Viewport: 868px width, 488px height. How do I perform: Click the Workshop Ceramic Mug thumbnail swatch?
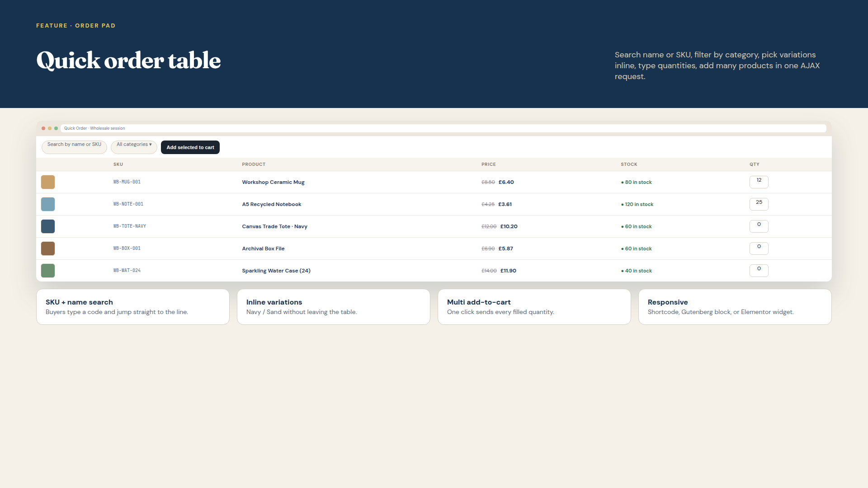[x=48, y=182]
